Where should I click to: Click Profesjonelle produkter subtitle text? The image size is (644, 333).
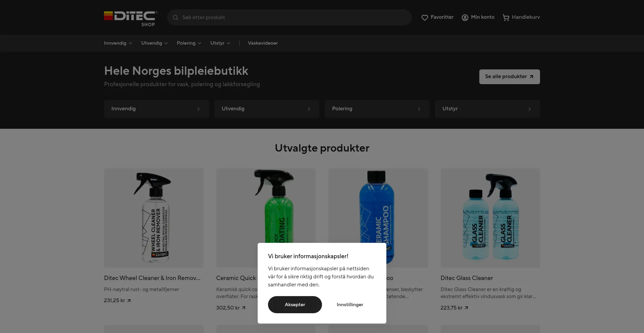182,85
